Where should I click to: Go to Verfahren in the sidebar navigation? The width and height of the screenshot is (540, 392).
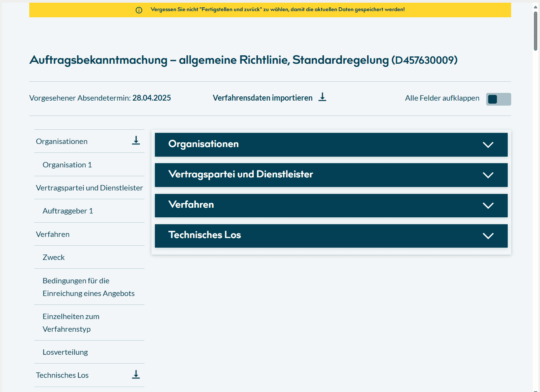53,234
